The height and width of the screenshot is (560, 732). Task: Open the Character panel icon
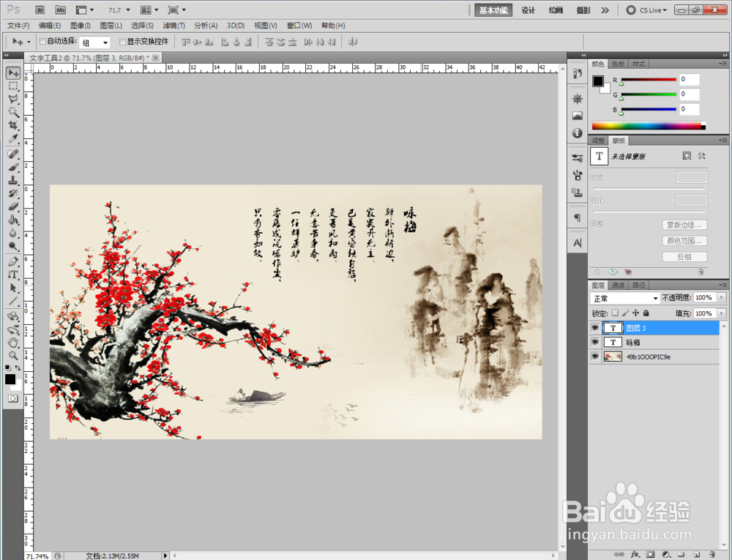578,243
